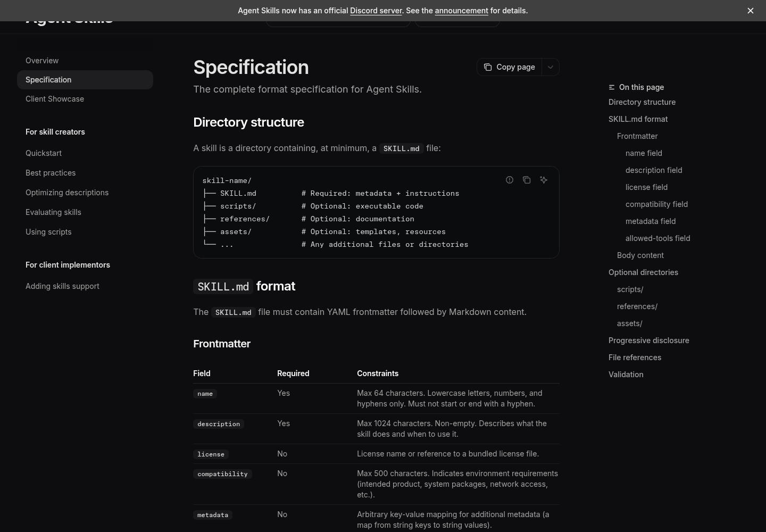
Task: Click the Copy page button
Action: [510, 67]
